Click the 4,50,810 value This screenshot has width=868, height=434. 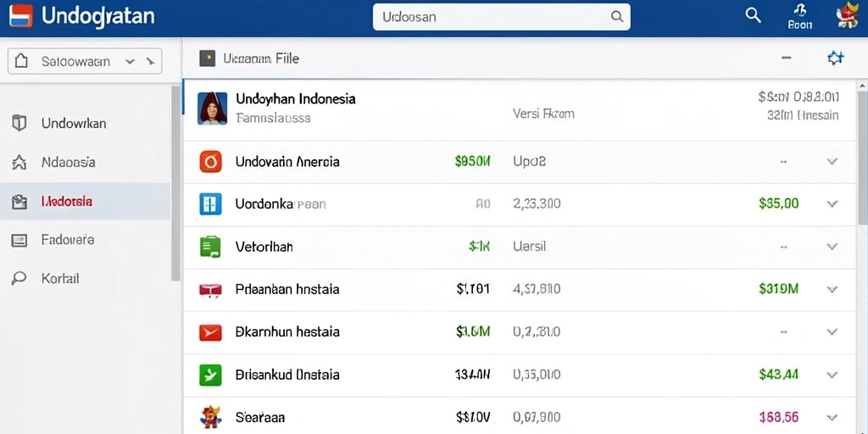pyautogui.click(x=537, y=289)
